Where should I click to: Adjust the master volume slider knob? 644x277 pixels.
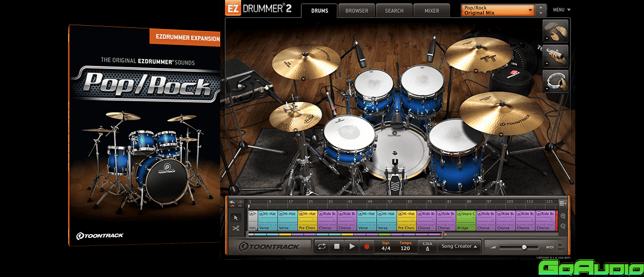[x=524, y=247]
